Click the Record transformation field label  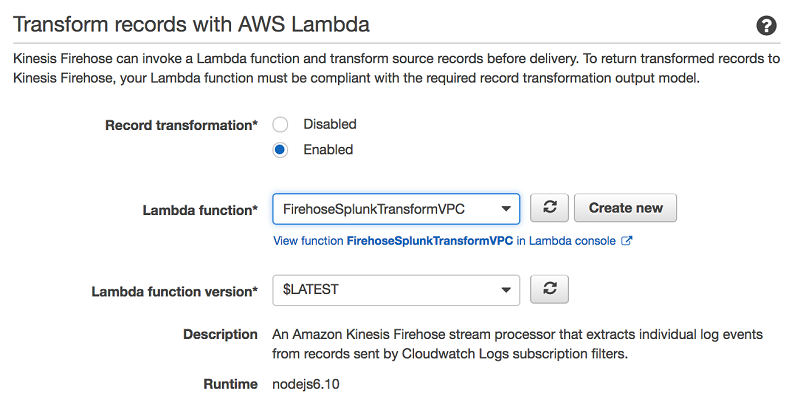click(x=181, y=125)
